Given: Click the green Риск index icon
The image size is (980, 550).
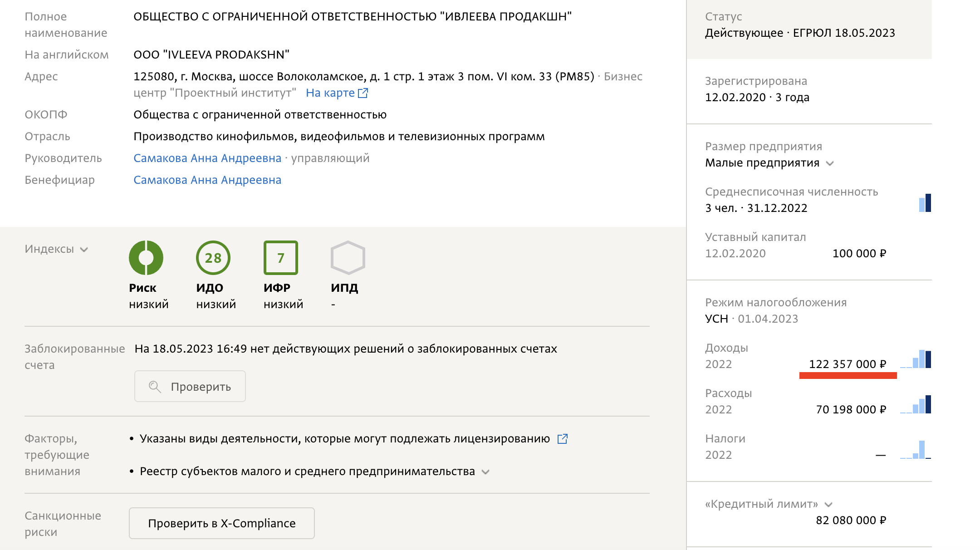Looking at the screenshot, I should pos(146,258).
